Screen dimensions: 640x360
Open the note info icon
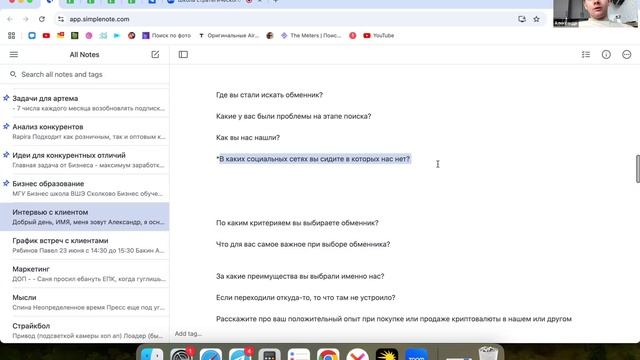[x=606, y=54]
